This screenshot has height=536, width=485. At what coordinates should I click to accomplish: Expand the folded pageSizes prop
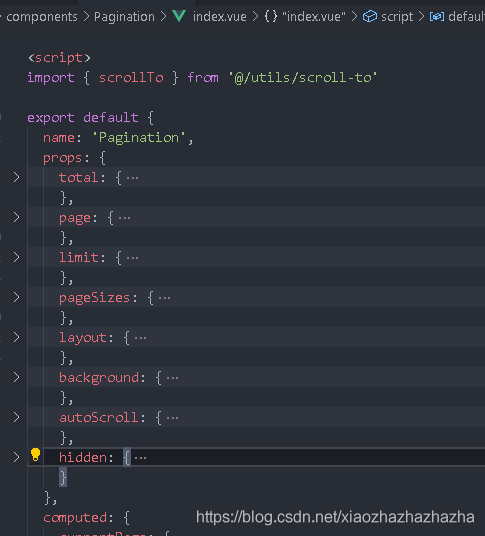[x=16, y=297]
